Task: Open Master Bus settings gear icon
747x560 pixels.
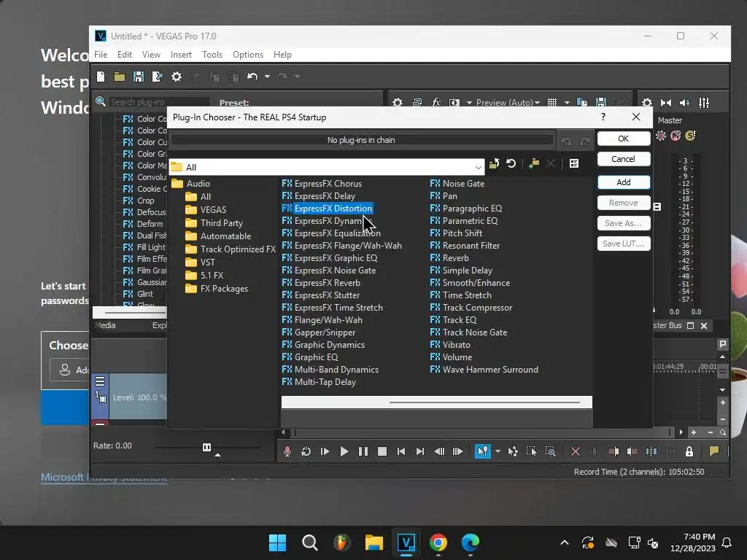Action: 647,102
